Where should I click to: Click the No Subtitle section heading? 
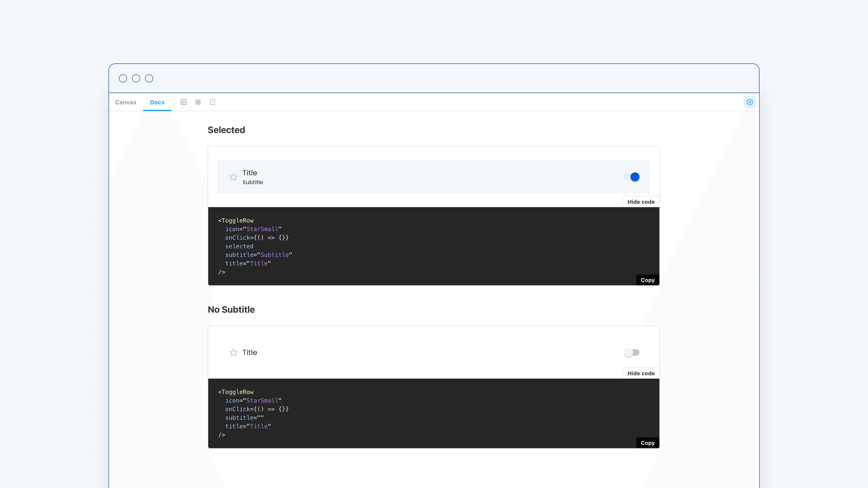pyautogui.click(x=231, y=310)
